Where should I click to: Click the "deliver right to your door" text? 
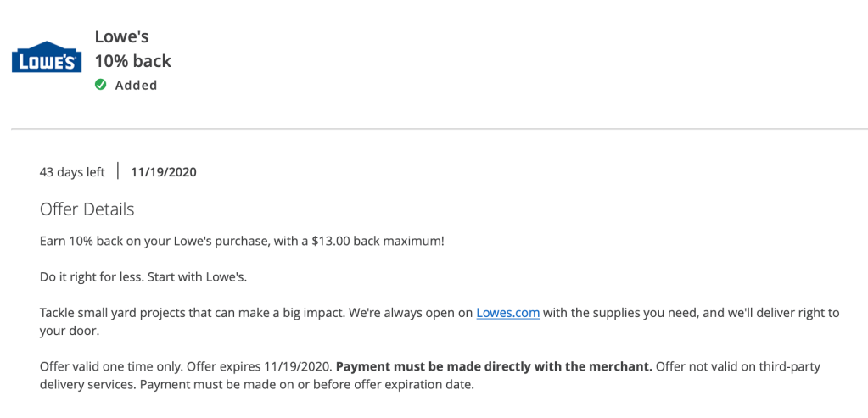(762, 313)
